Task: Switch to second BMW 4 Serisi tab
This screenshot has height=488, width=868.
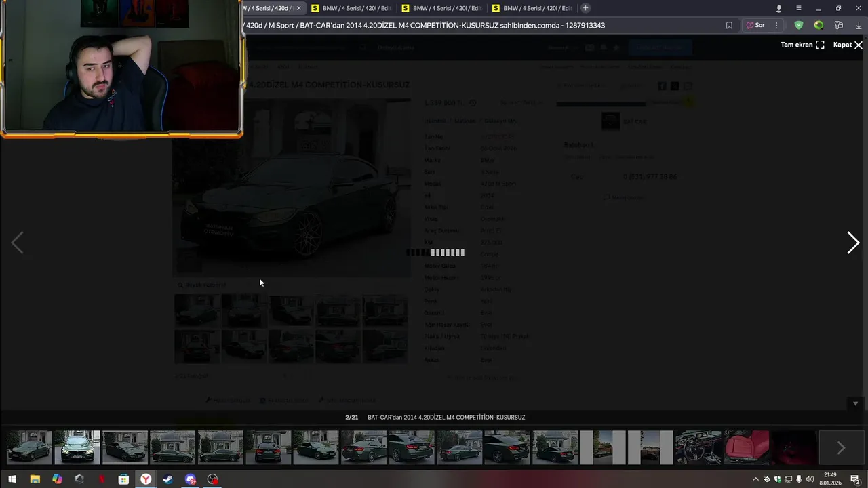Action: pos(351,8)
